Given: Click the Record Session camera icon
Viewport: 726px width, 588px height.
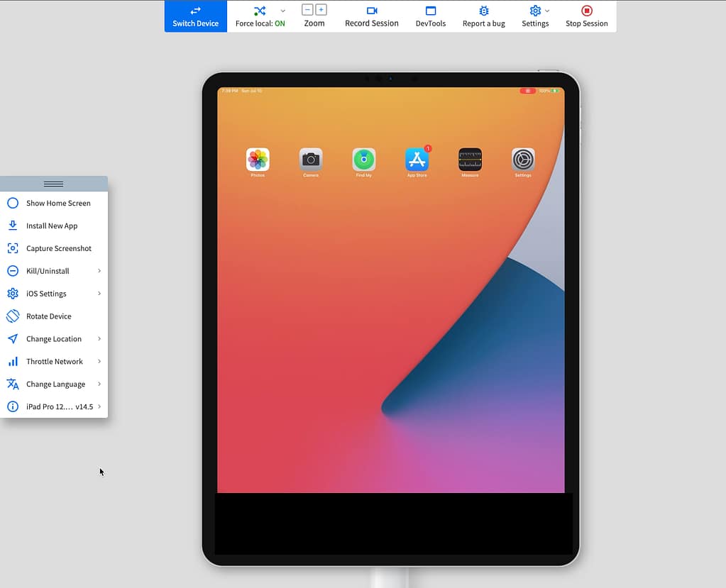Looking at the screenshot, I should coord(371,11).
